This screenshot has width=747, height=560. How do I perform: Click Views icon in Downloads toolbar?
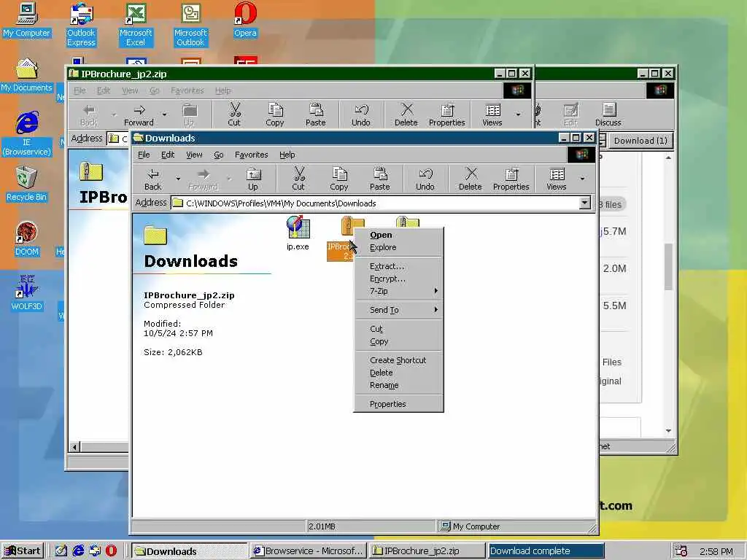point(557,179)
